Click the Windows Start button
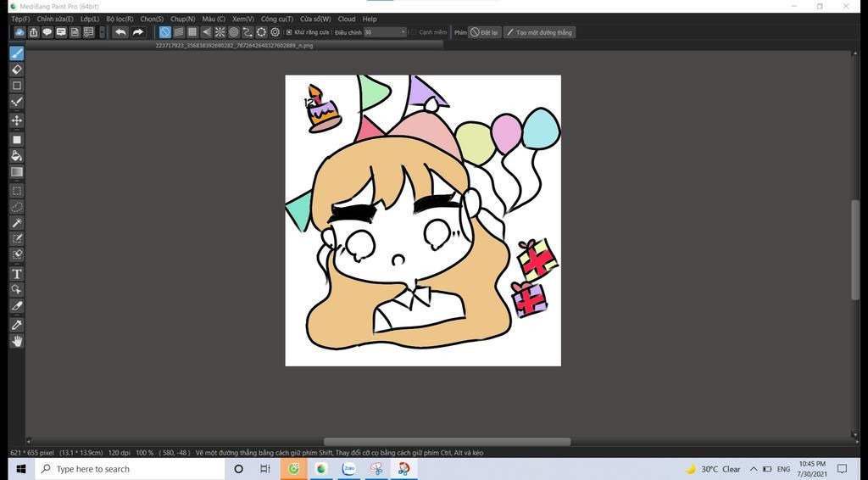This screenshot has width=868, height=480. [21, 469]
